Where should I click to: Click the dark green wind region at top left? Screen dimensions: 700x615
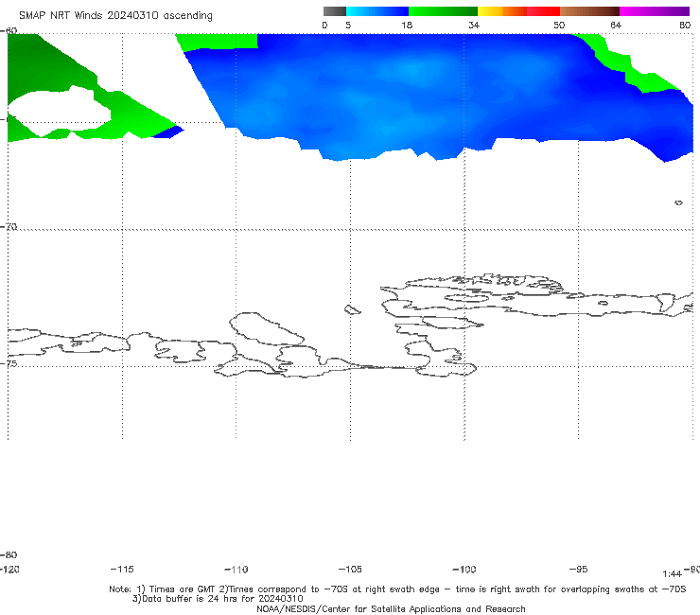43,67
